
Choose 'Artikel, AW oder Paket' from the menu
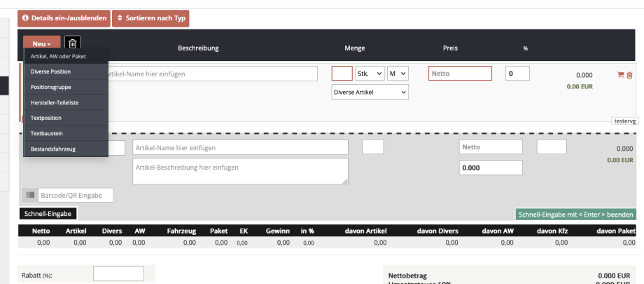coord(58,56)
